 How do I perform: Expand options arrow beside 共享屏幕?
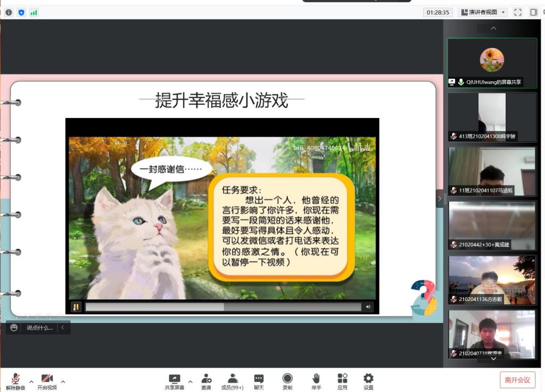coord(191,381)
